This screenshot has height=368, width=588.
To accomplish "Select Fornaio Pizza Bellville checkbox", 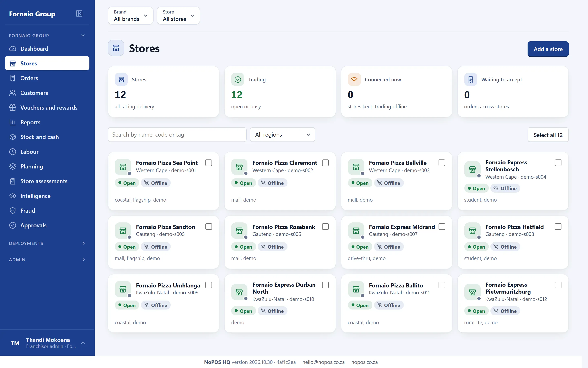I will 442,163.
